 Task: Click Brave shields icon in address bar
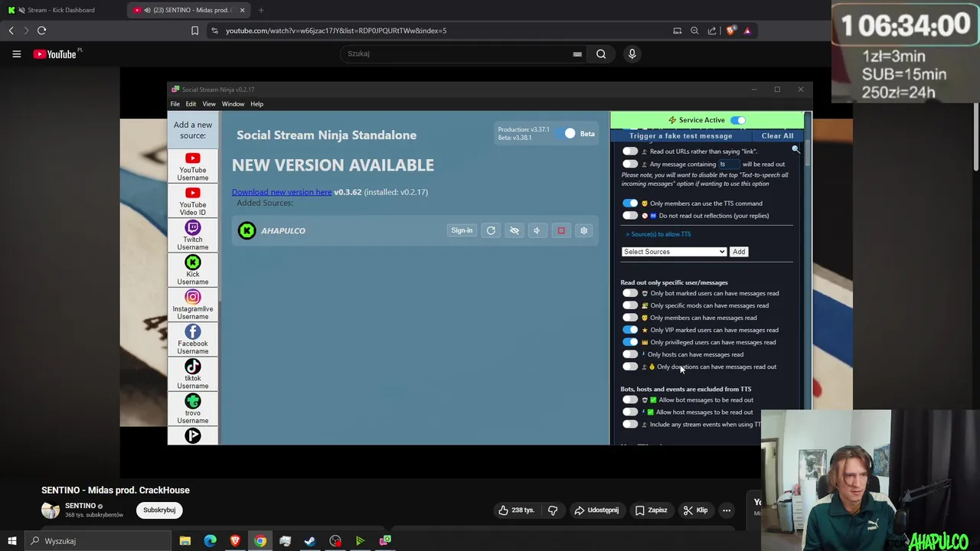point(730,31)
